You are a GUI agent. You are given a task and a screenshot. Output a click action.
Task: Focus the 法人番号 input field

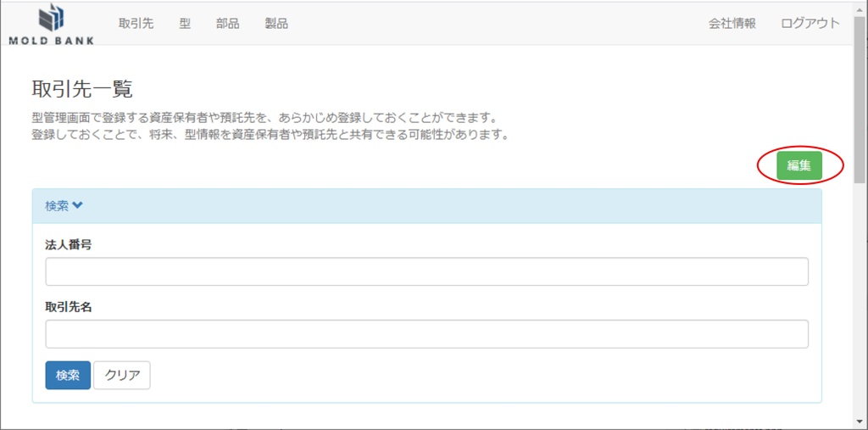pyautogui.click(x=426, y=271)
